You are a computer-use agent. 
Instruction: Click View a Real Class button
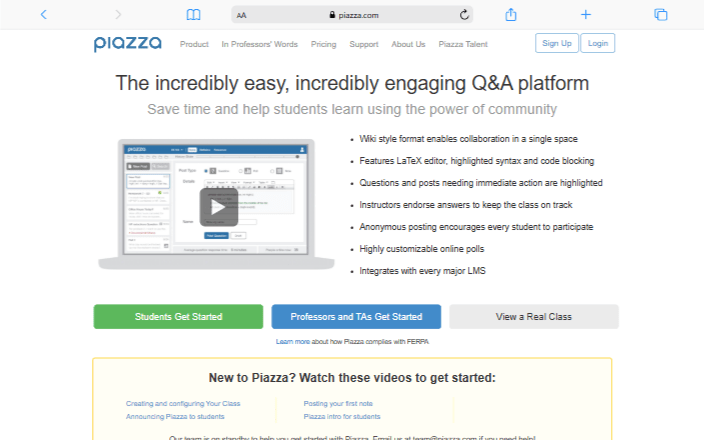click(534, 317)
